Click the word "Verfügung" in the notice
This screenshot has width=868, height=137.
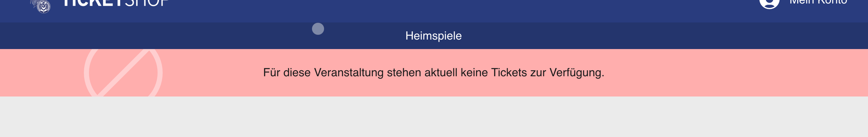point(577,72)
